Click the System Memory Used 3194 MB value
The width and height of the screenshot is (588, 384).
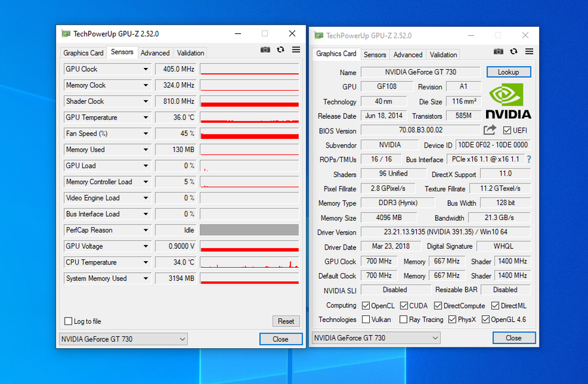point(176,278)
